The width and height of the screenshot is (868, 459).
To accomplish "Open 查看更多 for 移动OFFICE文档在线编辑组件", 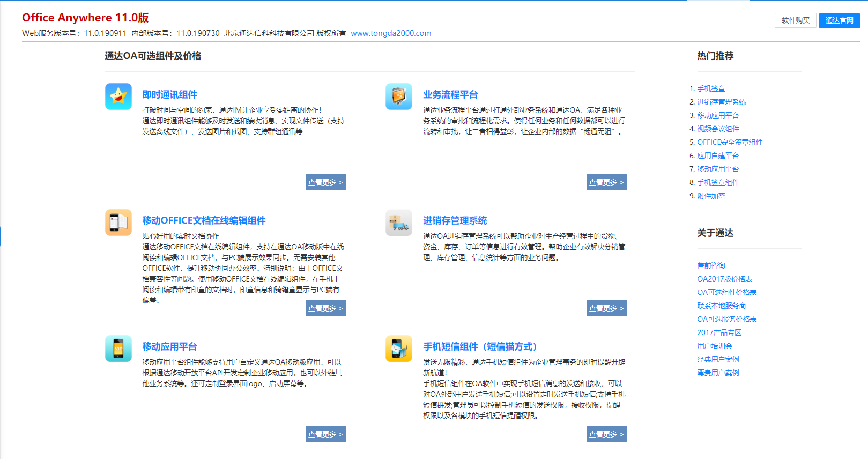I will (326, 308).
